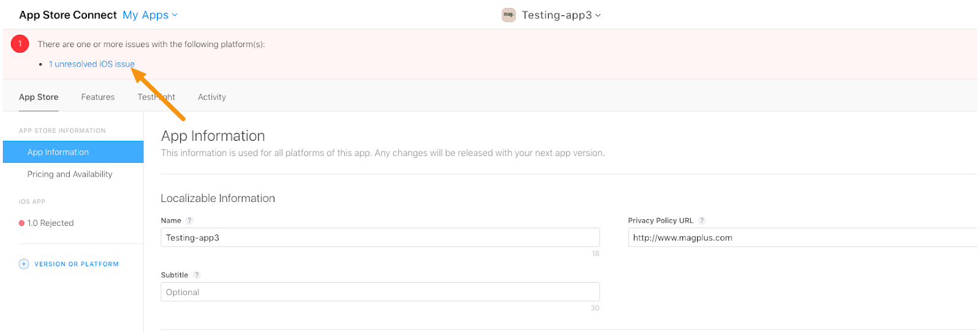This screenshot has height=336, width=980.
Task: Click the Privacy Policy URL help icon
Action: pos(702,220)
